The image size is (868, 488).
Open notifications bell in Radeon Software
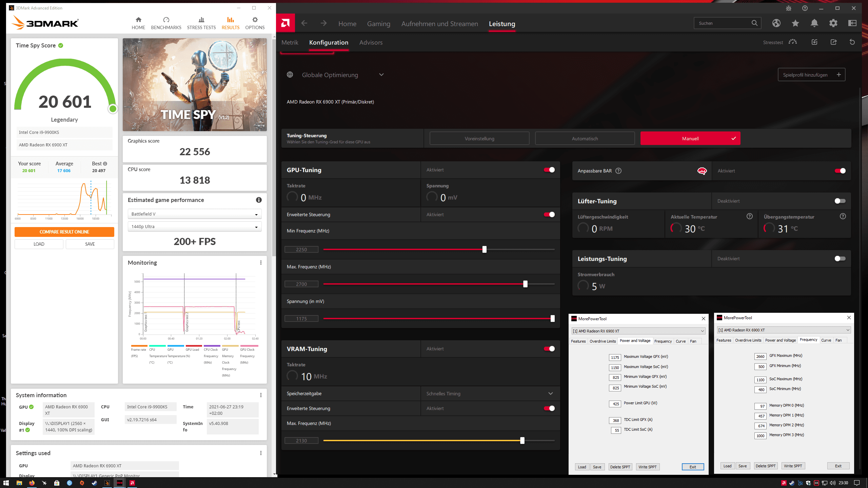tap(814, 23)
